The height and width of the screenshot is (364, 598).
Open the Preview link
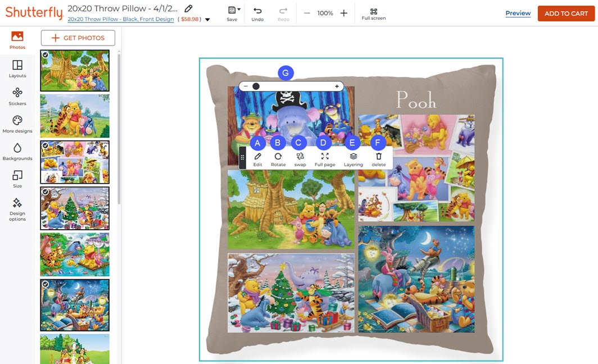pos(518,13)
